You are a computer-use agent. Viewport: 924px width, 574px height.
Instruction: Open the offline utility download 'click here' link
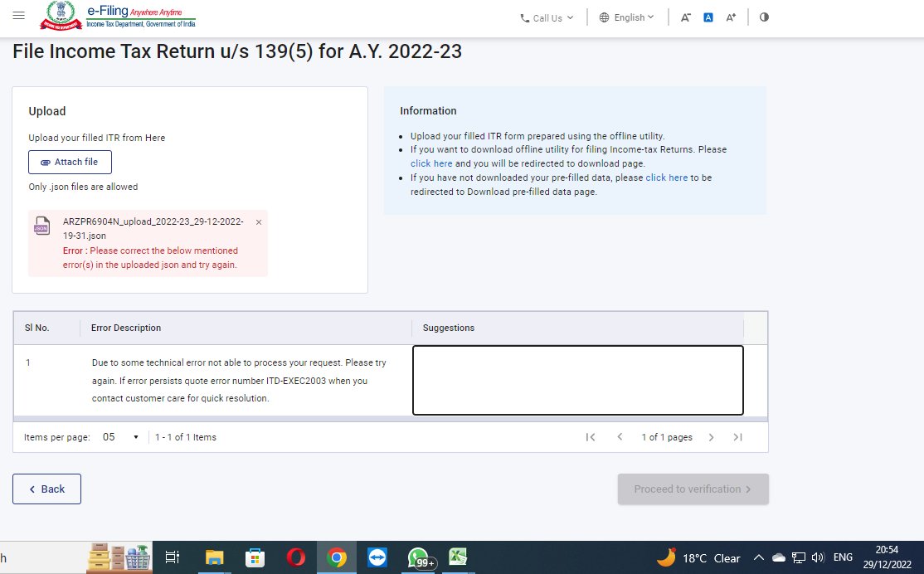pyautogui.click(x=431, y=163)
